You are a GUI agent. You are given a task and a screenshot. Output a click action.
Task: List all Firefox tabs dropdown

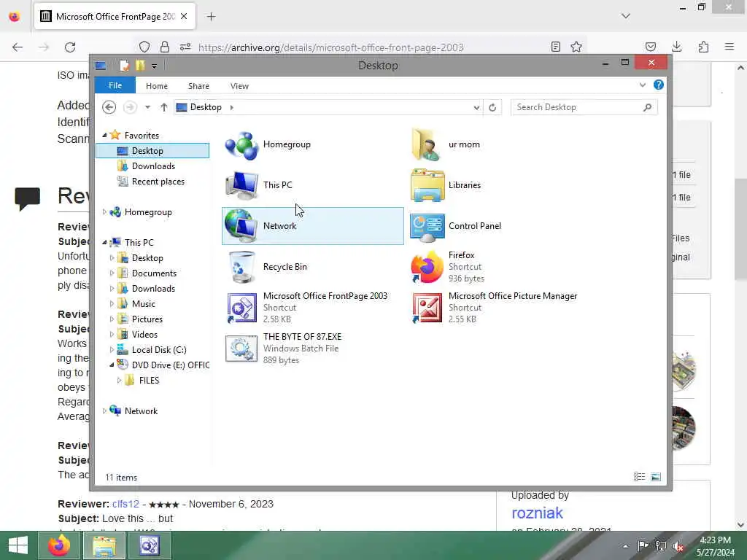[625, 16]
